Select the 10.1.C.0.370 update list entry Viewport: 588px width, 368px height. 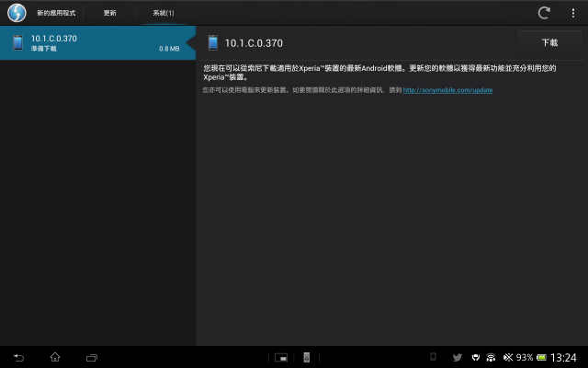tap(97, 43)
